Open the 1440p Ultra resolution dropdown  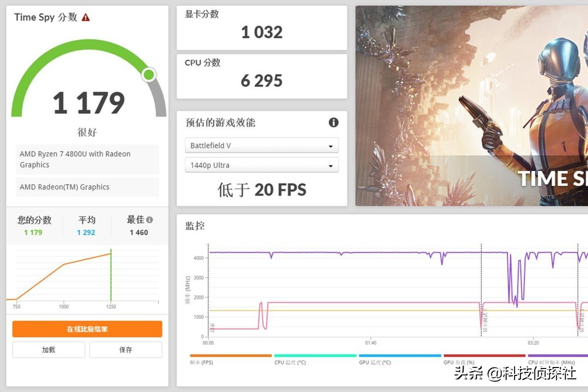click(262, 165)
